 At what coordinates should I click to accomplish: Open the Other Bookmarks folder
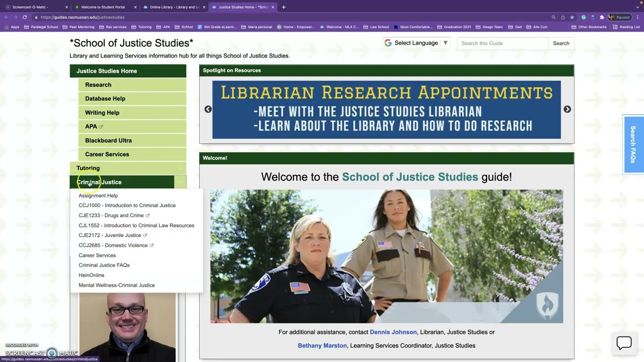(589, 27)
